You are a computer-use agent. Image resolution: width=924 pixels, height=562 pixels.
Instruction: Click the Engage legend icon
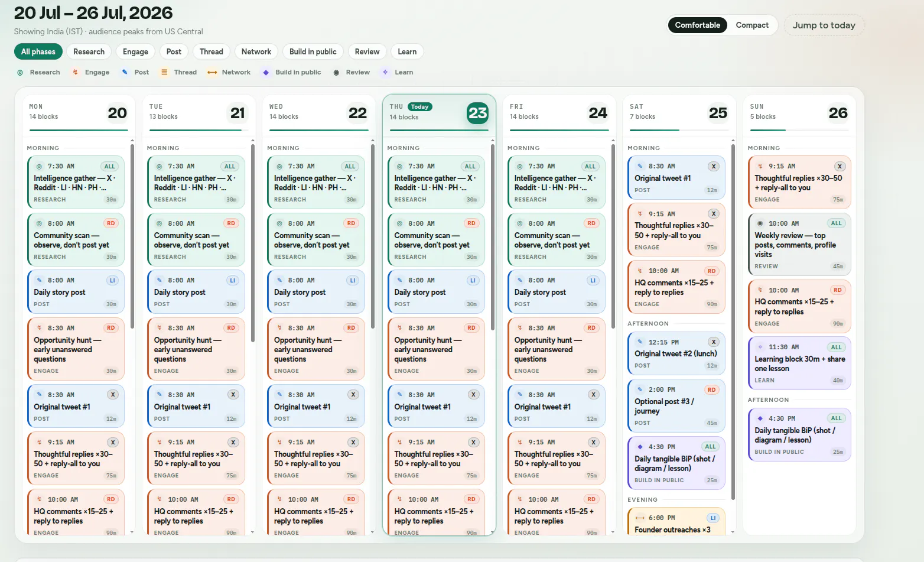click(x=75, y=73)
